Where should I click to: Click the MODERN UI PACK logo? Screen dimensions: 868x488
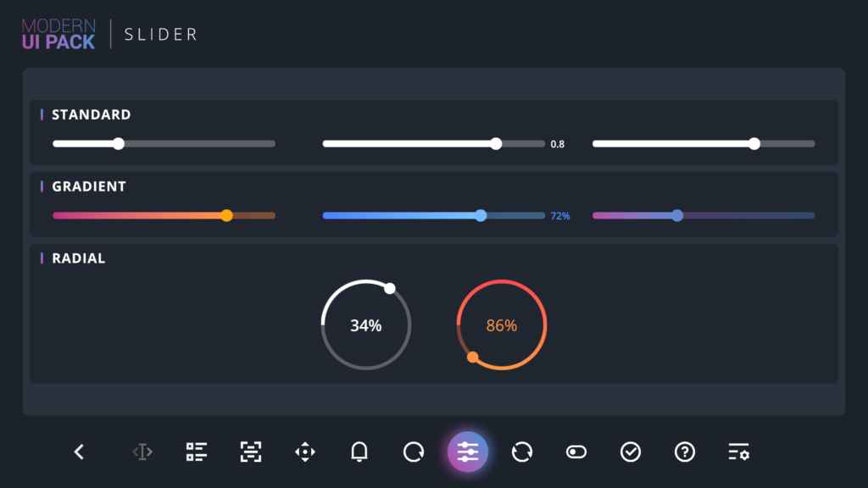[58, 33]
